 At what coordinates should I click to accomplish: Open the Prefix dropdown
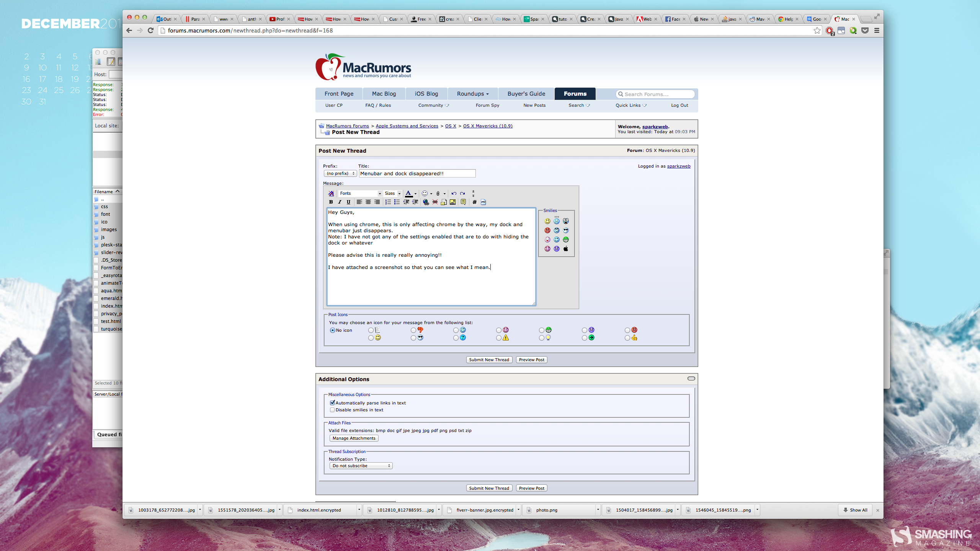coord(340,173)
